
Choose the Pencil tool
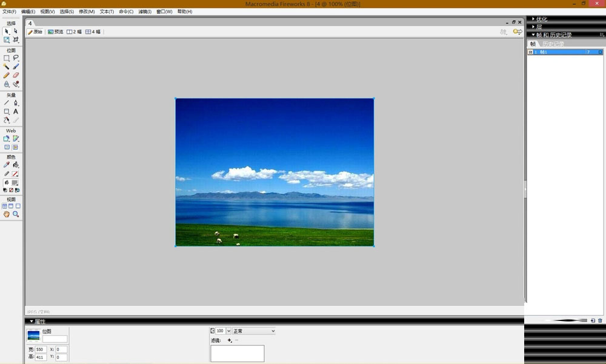pos(7,75)
